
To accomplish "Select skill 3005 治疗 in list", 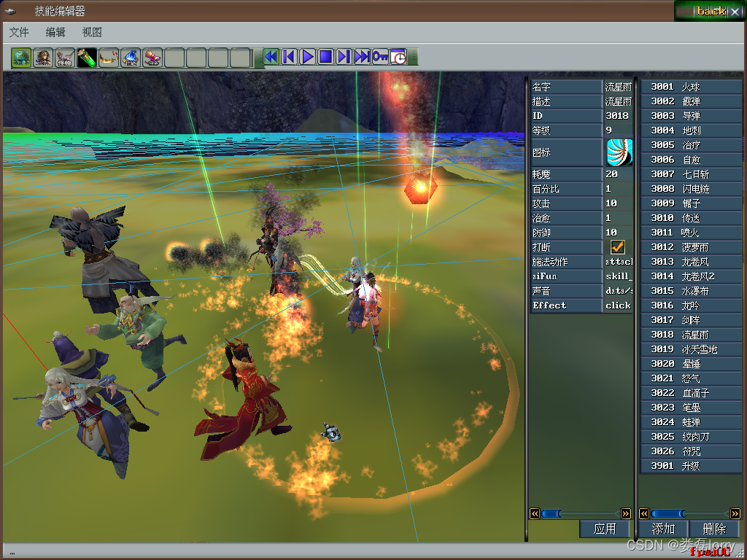I will point(692,145).
